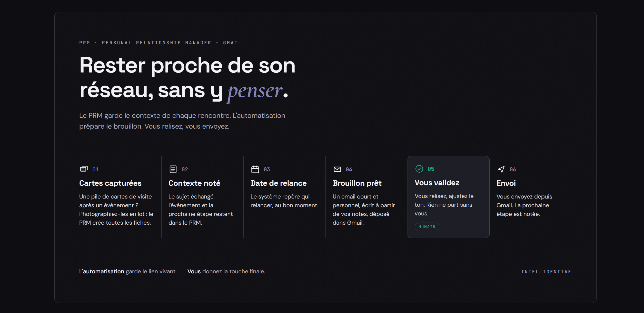Click the step number 06
The image size is (644, 313).
(513, 169)
